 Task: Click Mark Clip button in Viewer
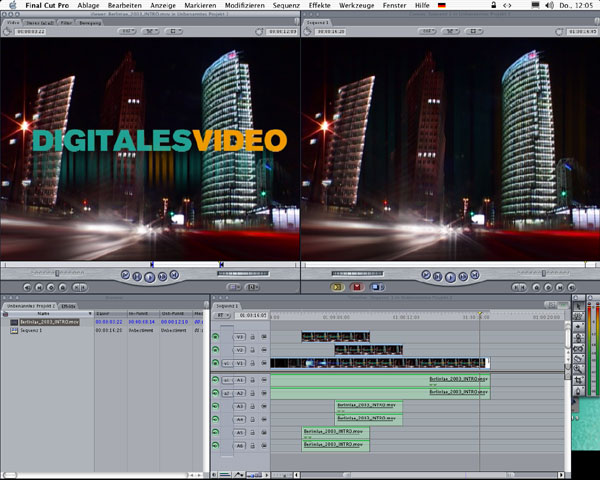(x=39, y=287)
